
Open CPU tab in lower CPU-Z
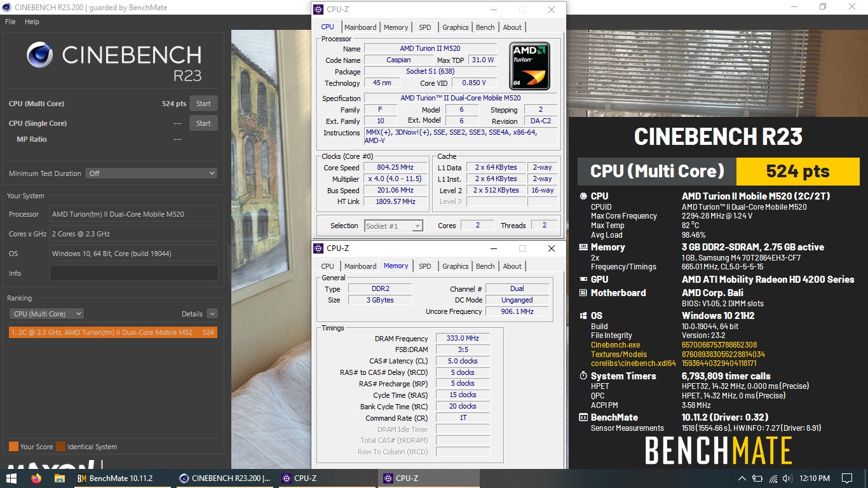pyautogui.click(x=327, y=266)
